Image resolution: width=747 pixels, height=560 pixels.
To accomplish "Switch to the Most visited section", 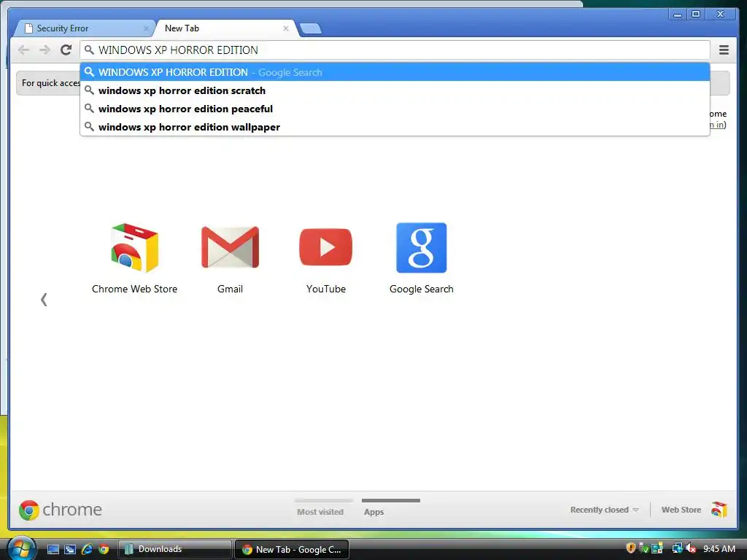I will pos(320,508).
